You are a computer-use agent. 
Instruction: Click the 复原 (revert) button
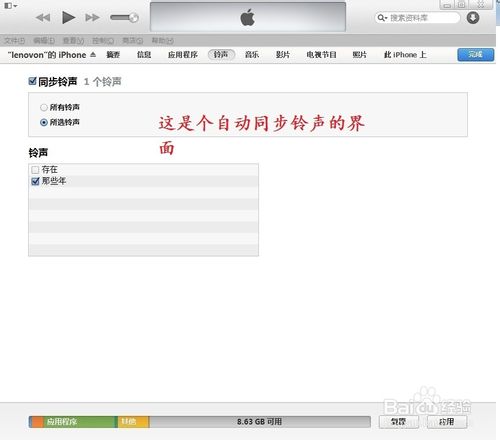click(x=399, y=422)
